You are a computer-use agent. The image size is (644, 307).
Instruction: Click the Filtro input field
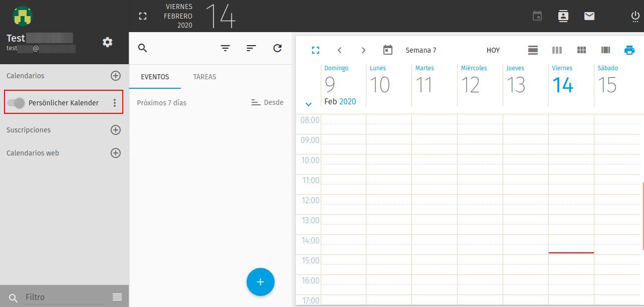click(x=64, y=297)
